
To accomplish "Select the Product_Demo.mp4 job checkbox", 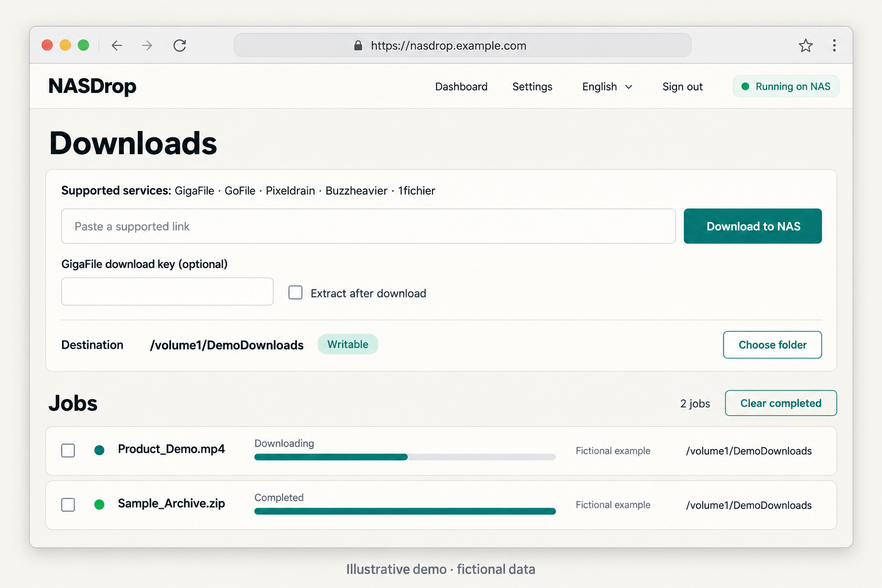I will [x=68, y=450].
